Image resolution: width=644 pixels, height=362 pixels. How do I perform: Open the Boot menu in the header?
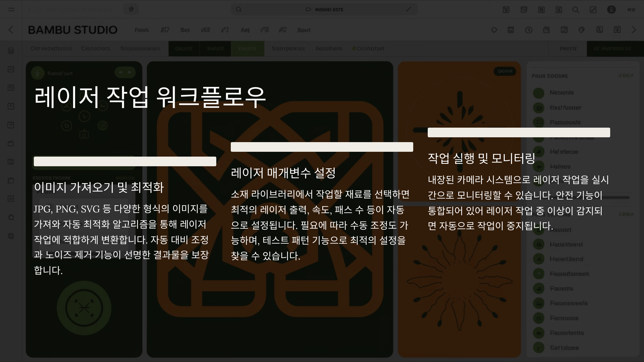pos(304,30)
